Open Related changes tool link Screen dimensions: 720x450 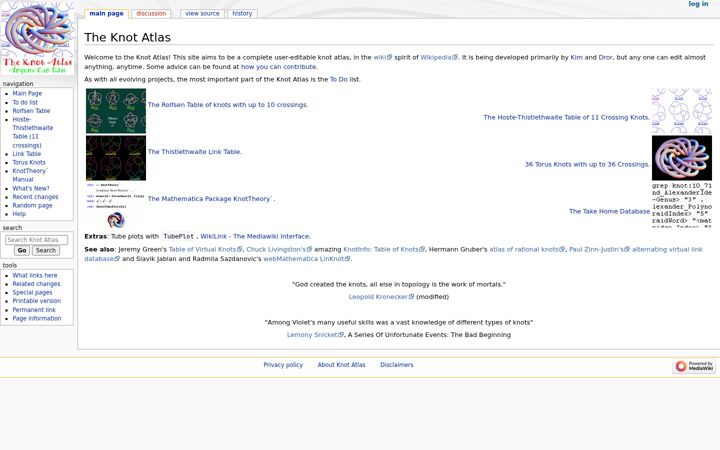click(x=36, y=284)
